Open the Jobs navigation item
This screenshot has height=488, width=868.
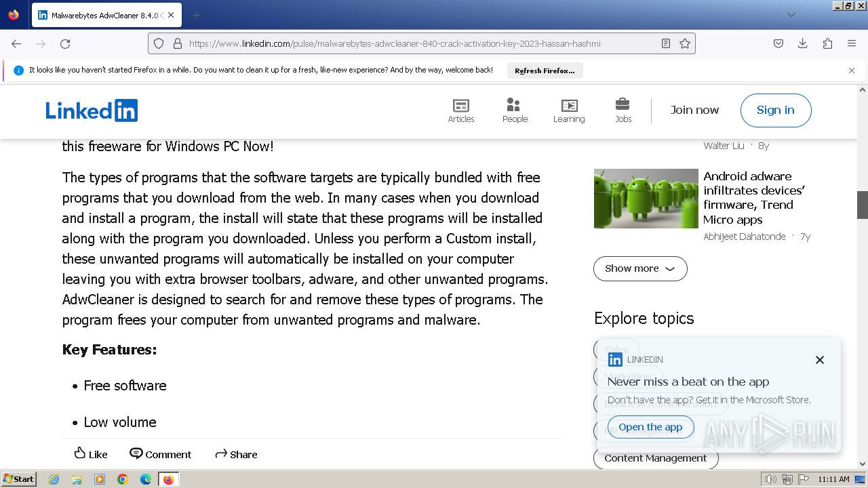(x=623, y=110)
